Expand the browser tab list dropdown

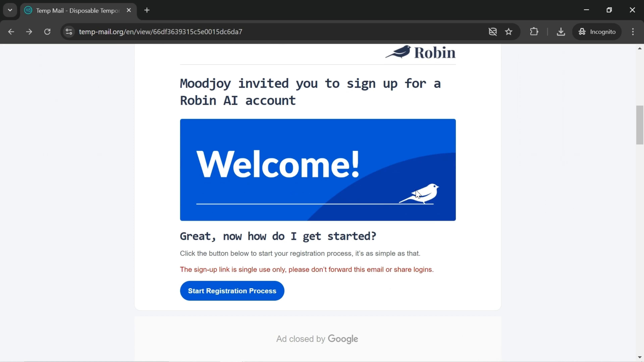[10, 10]
